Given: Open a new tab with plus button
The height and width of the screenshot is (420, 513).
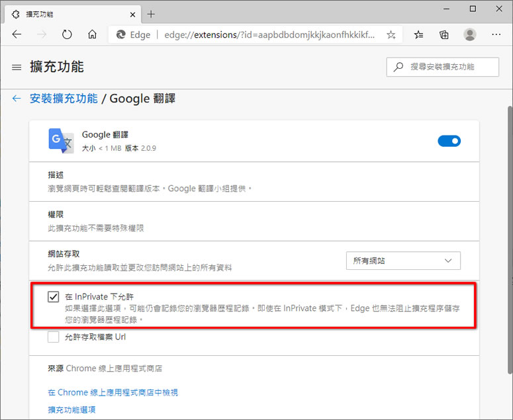Looking at the screenshot, I should tap(151, 15).
